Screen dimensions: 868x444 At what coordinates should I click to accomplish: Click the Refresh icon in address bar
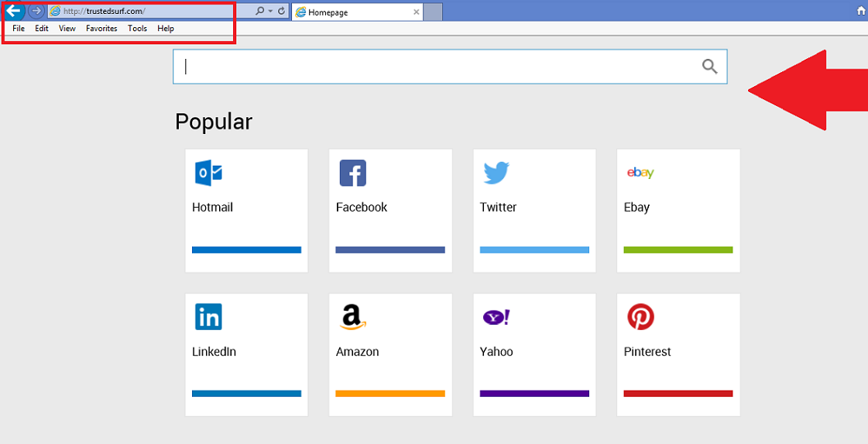coord(281,12)
